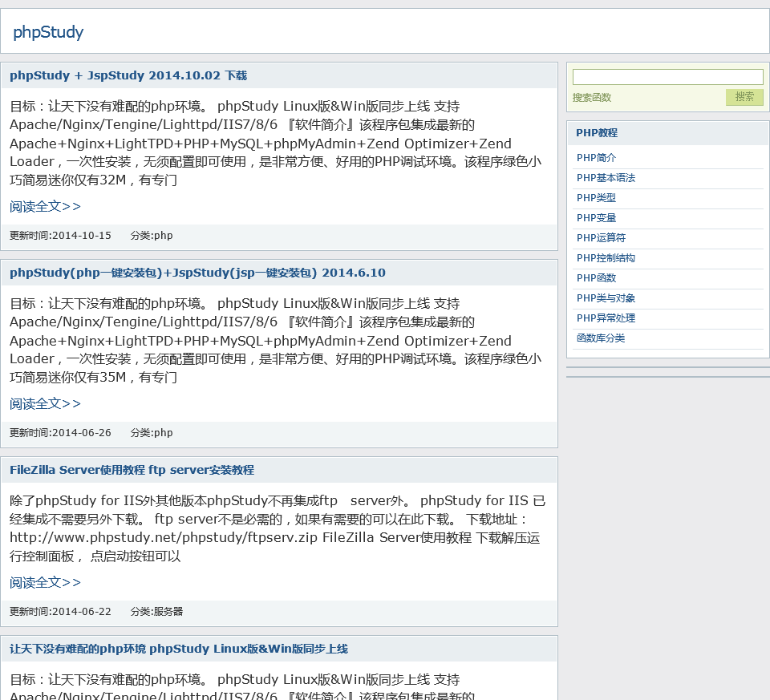The image size is (770, 700).
Task: Click 分类:php under the 2014-10-15 post
Action: click(x=152, y=236)
